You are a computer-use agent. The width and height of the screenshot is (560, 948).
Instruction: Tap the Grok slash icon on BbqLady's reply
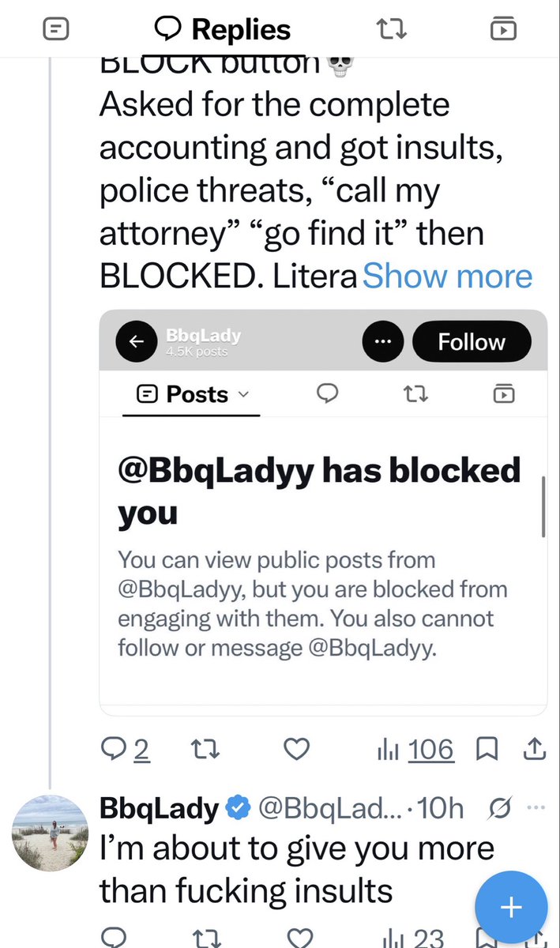499,808
